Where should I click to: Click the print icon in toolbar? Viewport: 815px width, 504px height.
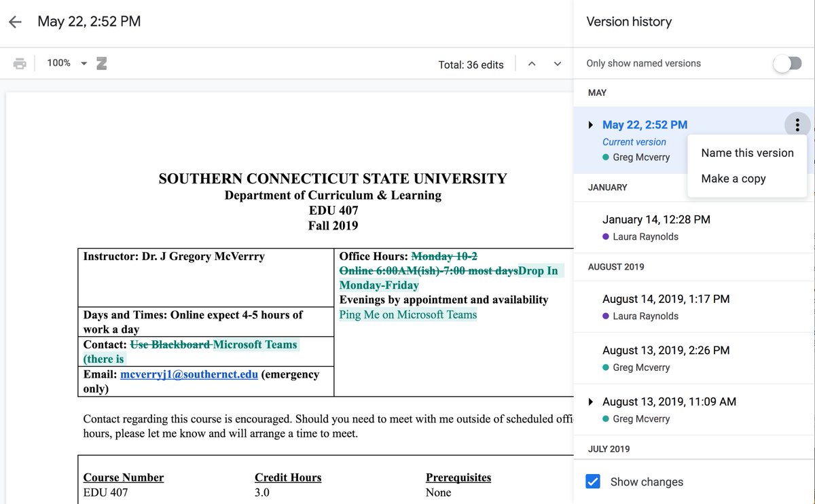[20, 64]
